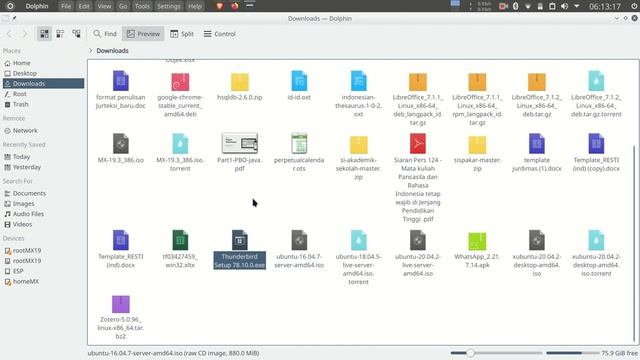Viewport: 640px width, 360px height.
Task: Open the Help menu
Action: [x=195, y=6]
